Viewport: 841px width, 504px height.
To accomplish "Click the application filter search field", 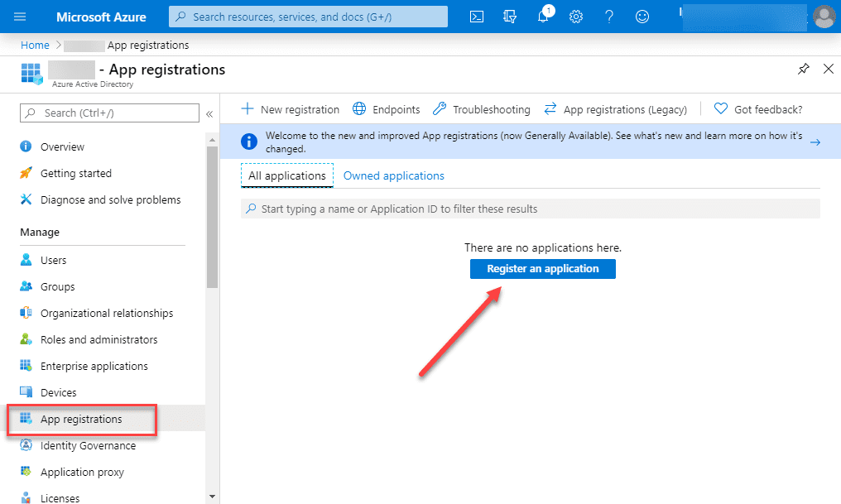I will coord(530,209).
